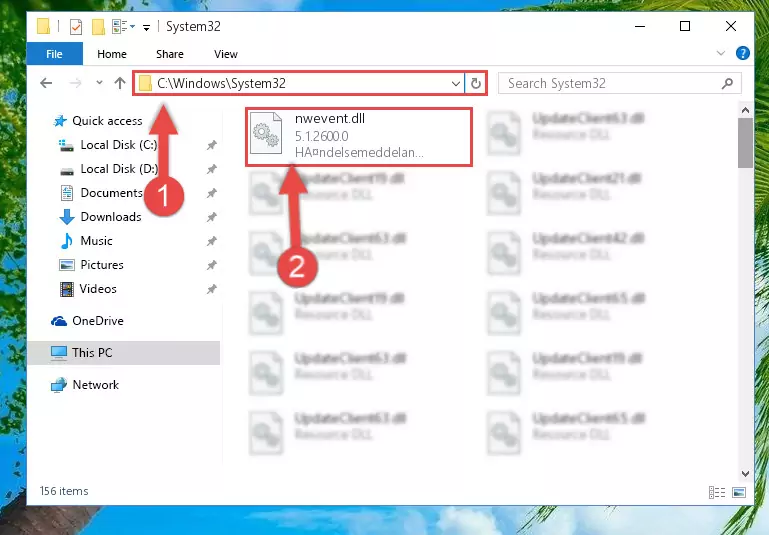
Task: Click the Properties checkmark icon in title bar
Action: [x=76, y=26]
